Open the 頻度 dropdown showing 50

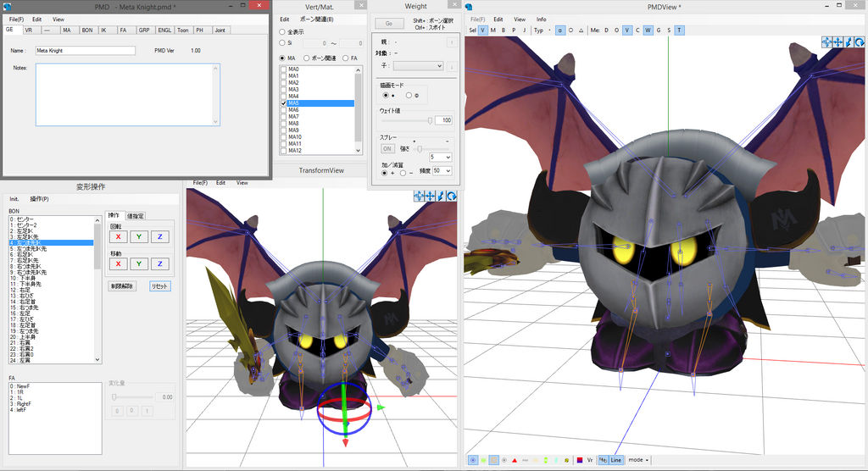[x=442, y=171]
